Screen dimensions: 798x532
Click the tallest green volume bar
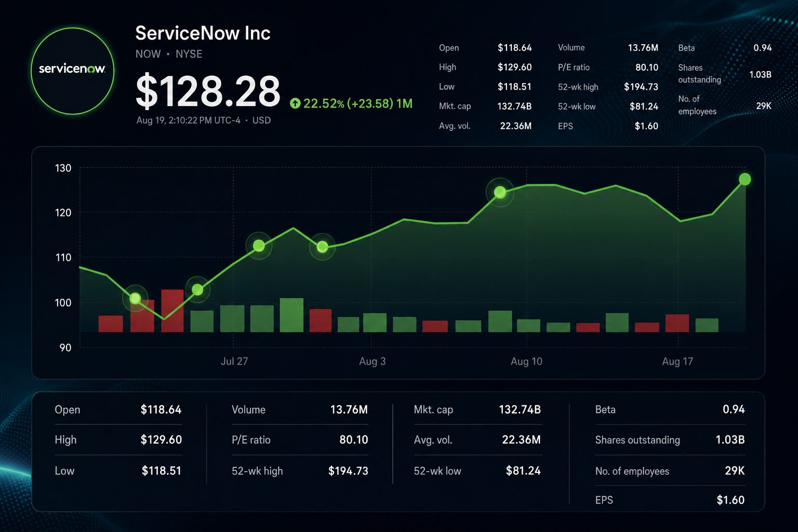pyautogui.click(x=291, y=315)
